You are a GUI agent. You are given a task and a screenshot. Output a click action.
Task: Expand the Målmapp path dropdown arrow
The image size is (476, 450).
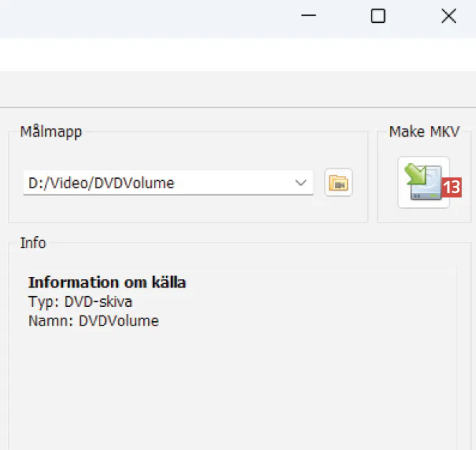click(301, 183)
